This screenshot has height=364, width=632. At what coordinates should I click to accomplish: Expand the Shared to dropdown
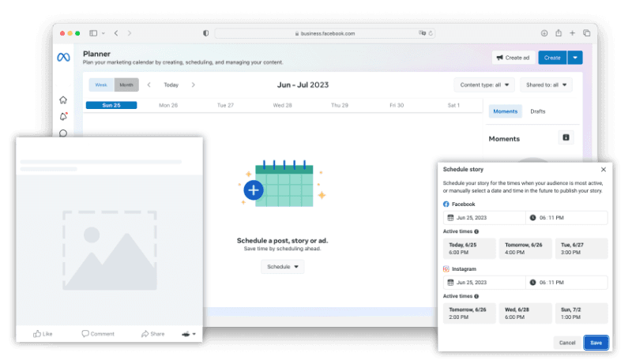[x=546, y=84]
